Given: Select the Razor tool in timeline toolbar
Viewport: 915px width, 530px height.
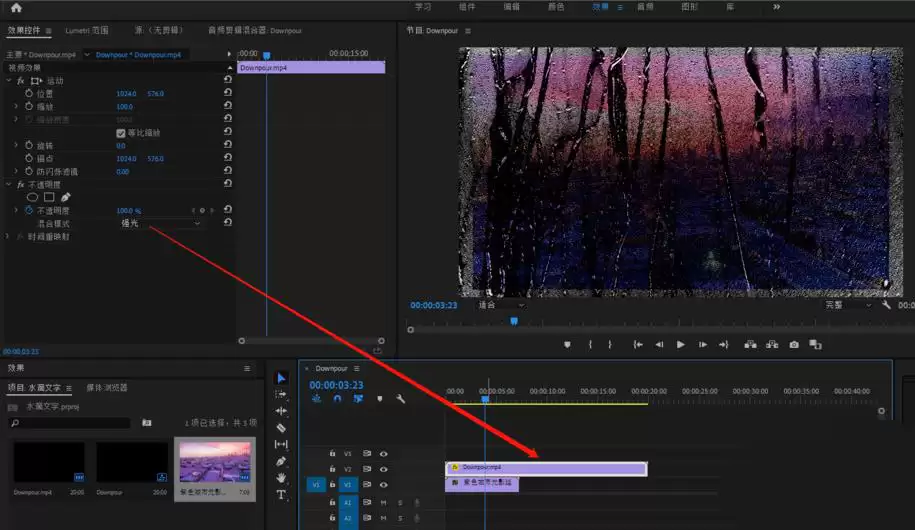Looking at the screenshot, I should point(281,428).
